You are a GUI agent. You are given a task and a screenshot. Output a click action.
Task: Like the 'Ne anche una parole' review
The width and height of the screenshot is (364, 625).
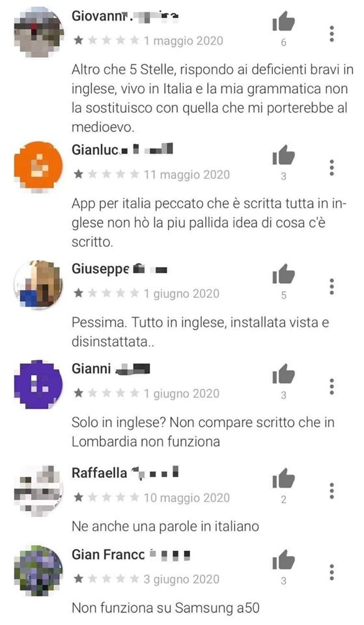coord(283,477)
